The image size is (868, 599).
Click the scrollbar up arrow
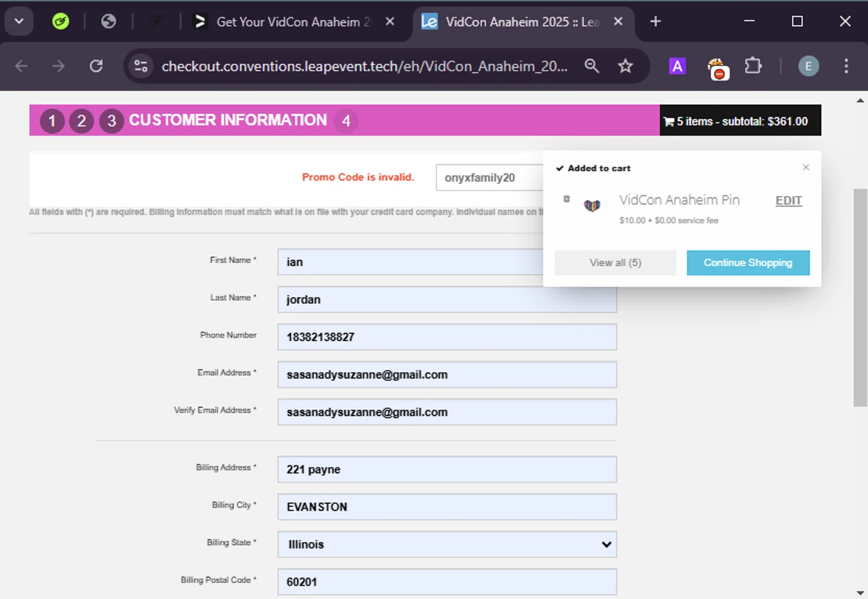coord(860,100)
